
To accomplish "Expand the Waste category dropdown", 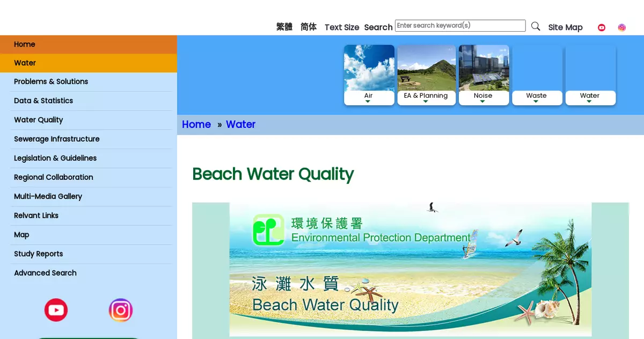I will point(537,98).
